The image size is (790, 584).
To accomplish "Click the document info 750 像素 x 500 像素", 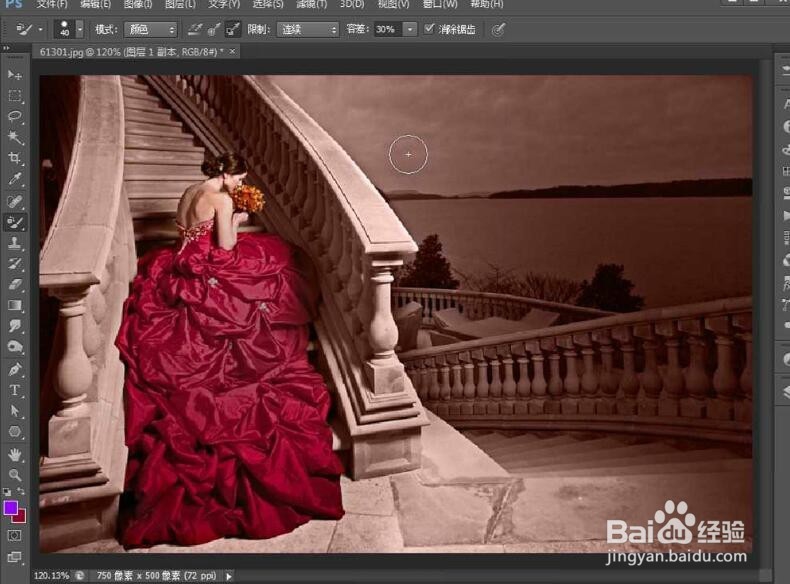I will [156, 575].
